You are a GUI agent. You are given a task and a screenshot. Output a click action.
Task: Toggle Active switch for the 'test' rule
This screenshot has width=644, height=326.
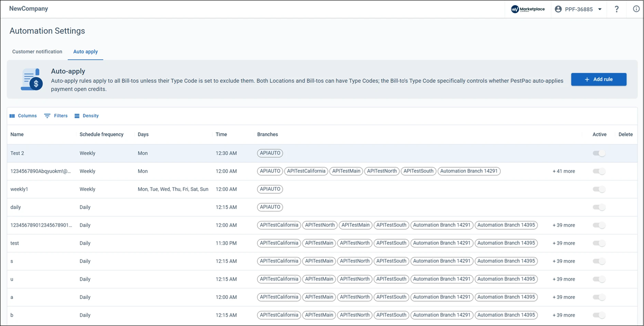[x=599, y=243]
